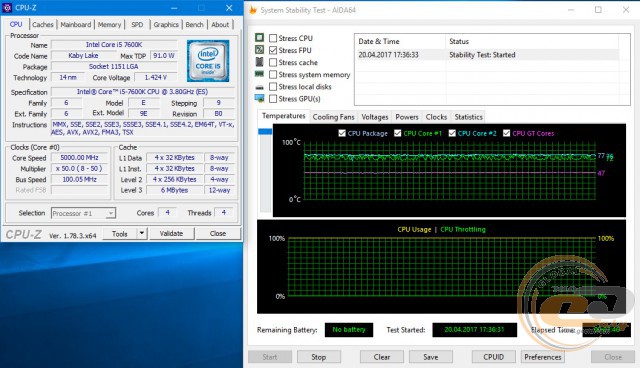Uncheck the Stress FPU checkbox

tap(273, 50)
